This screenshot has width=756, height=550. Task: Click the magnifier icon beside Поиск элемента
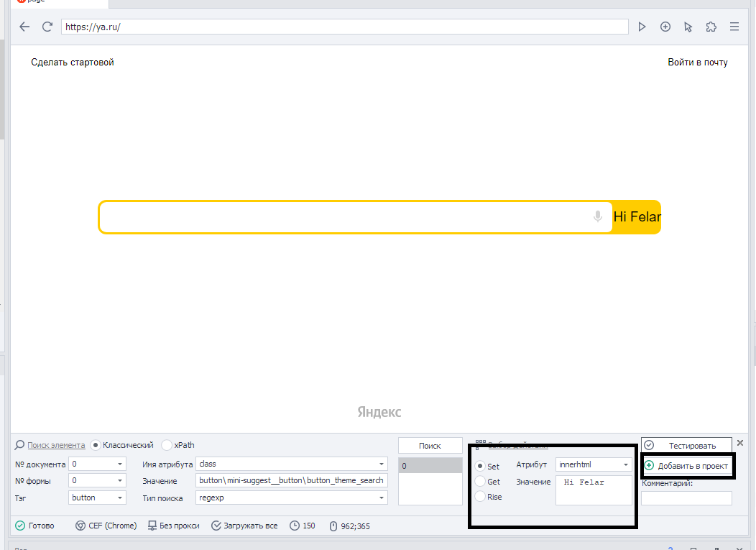pos(20,445)
